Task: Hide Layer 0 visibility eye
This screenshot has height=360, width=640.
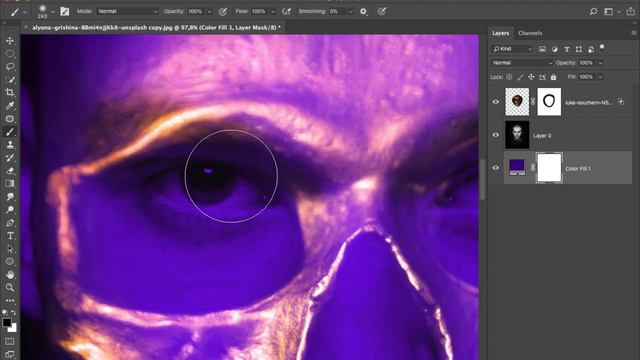Action: [496, 135]
